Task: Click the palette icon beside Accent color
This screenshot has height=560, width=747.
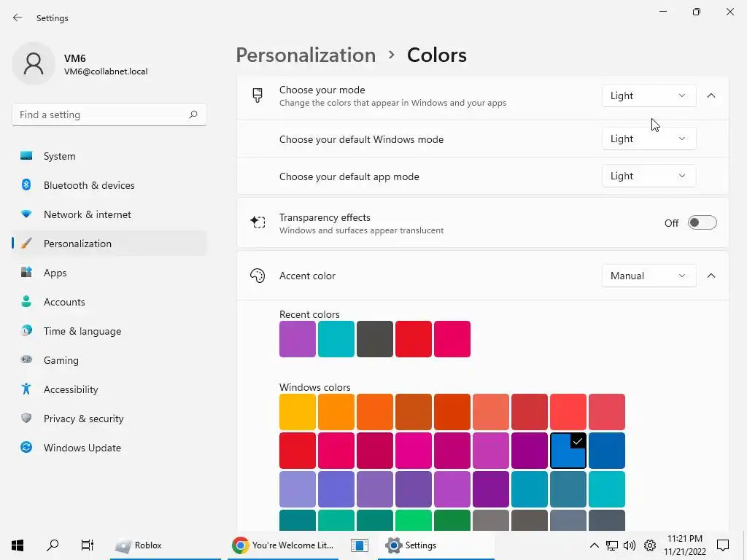Action: point(258,276)
